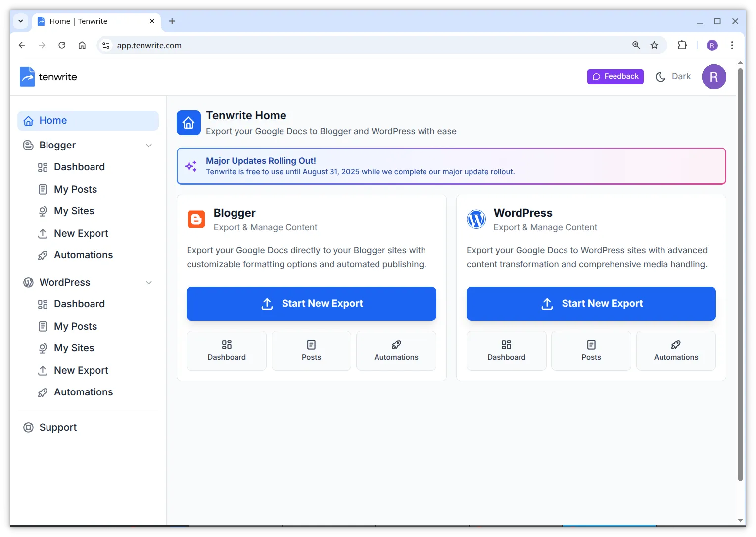
Task: Click the WordPress logo on the WordPress card
Action: [476, 219]
